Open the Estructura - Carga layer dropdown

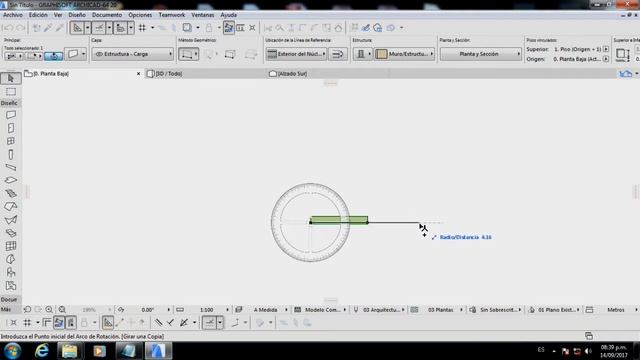click(x=133, y=54)
